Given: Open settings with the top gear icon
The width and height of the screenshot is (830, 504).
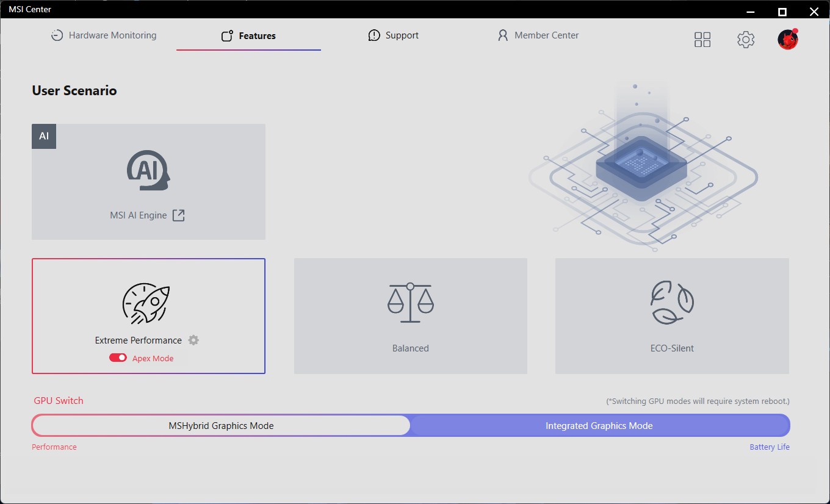Looking at the screenshot, I should pyautogui.click(x=746, y=40).
